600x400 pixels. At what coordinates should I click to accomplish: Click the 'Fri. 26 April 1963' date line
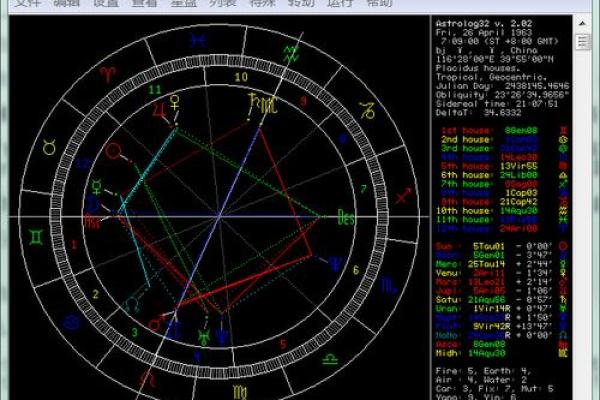484,33
